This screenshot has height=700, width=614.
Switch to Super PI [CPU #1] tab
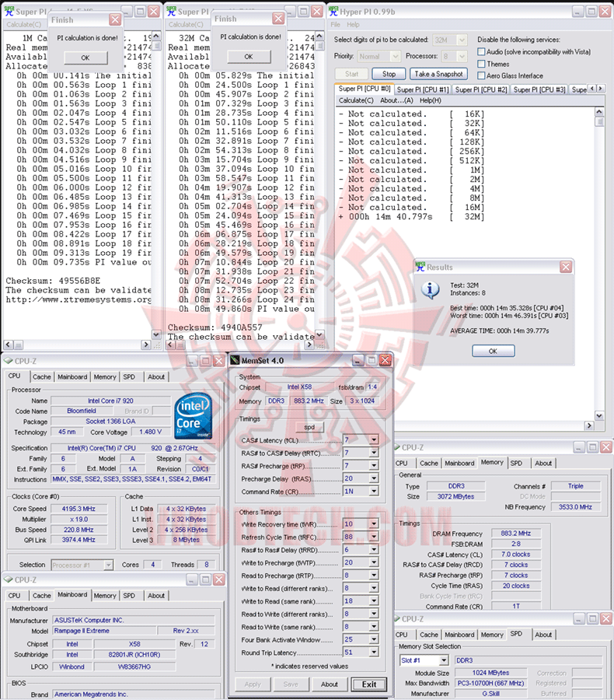pyautogui.click(x=423, y=89)
